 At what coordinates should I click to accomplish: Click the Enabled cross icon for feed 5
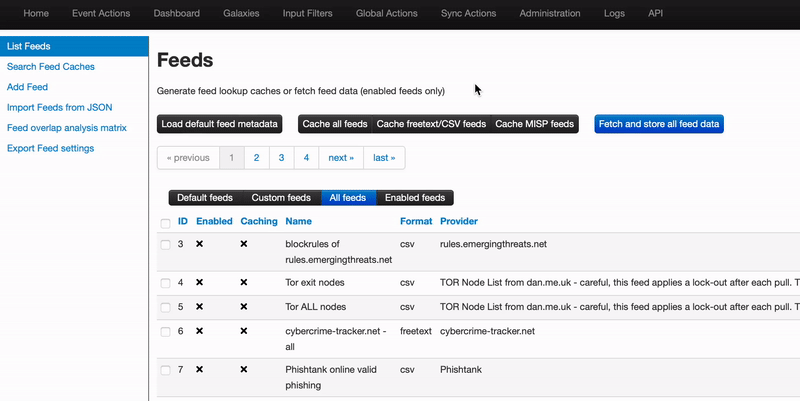(199, 307)
